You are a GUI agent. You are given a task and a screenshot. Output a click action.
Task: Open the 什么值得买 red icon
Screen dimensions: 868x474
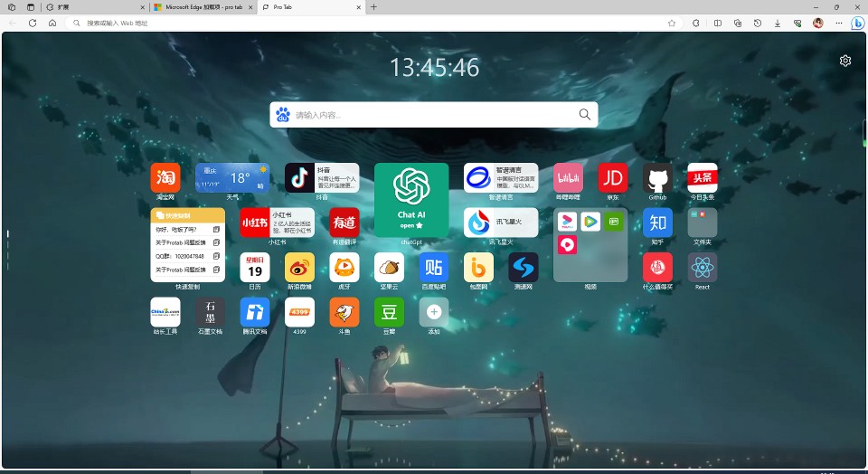[x=657, y=268]
